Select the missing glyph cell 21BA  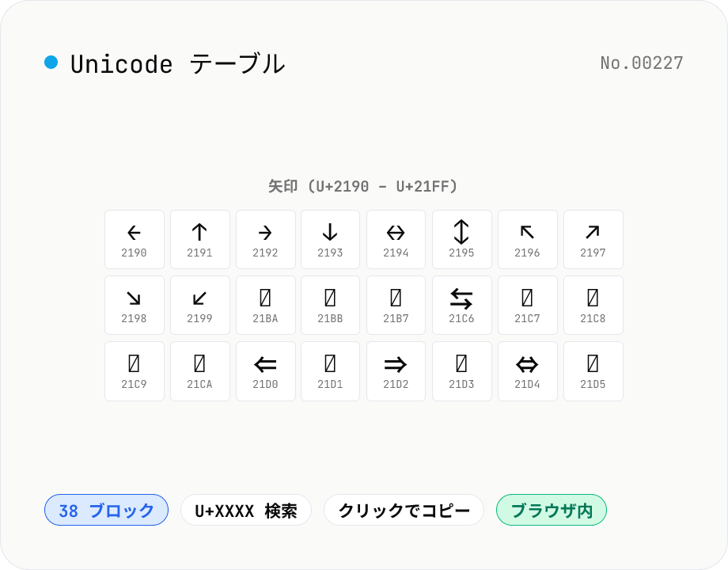(x=266, y=306)
